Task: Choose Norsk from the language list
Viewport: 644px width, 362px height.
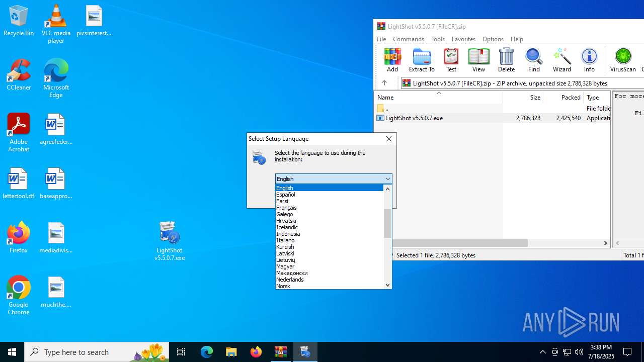Action: [x=330, y=286]
